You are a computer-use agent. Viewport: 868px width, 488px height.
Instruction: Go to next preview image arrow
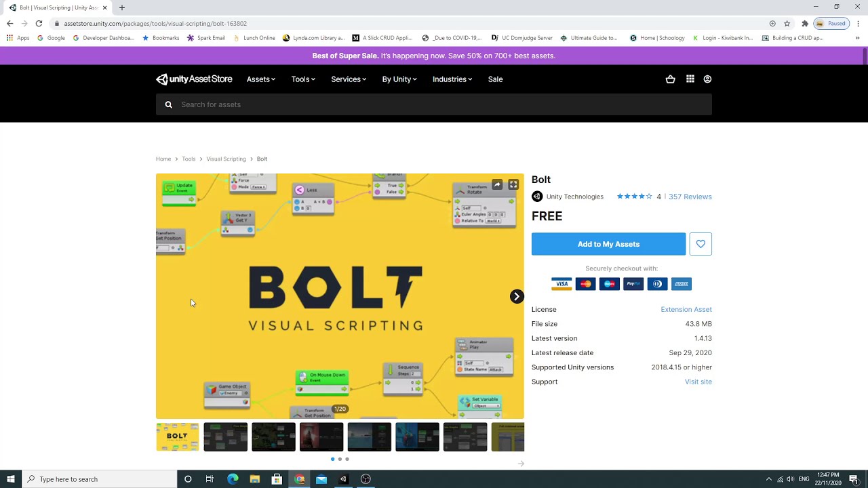(517, 296)
